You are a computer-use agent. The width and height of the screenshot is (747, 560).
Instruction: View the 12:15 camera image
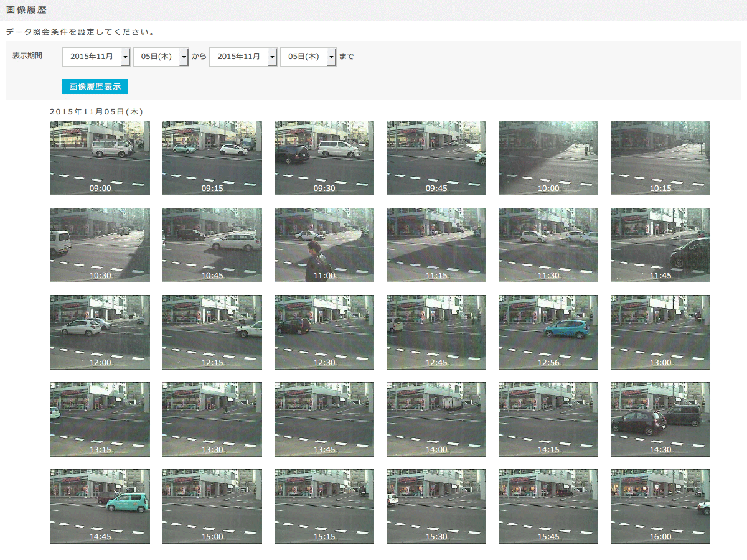coord(212,332)
